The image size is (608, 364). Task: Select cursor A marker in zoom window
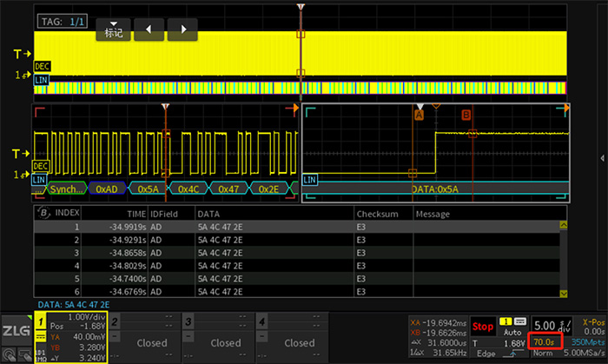(x=419, y=115)
